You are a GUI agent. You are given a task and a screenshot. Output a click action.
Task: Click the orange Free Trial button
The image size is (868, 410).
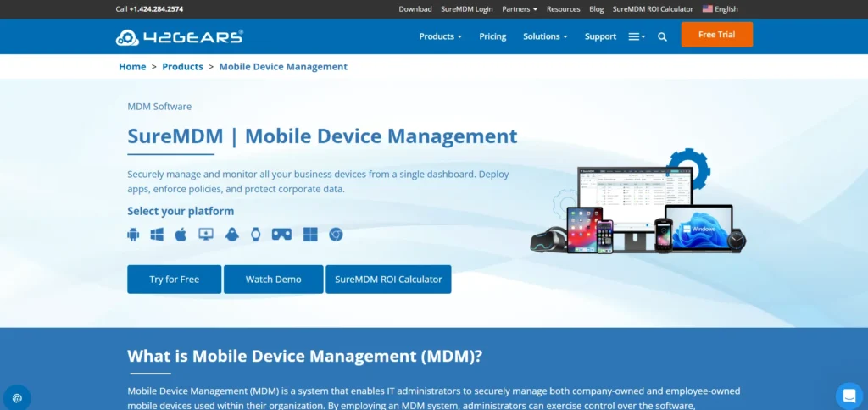click(717, 34)
